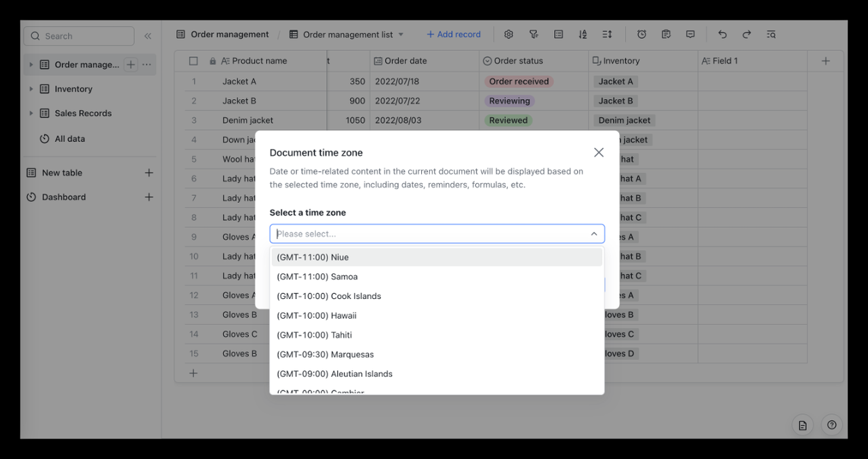
Task: Click the sidebar Search field
Action: [79, 36]
